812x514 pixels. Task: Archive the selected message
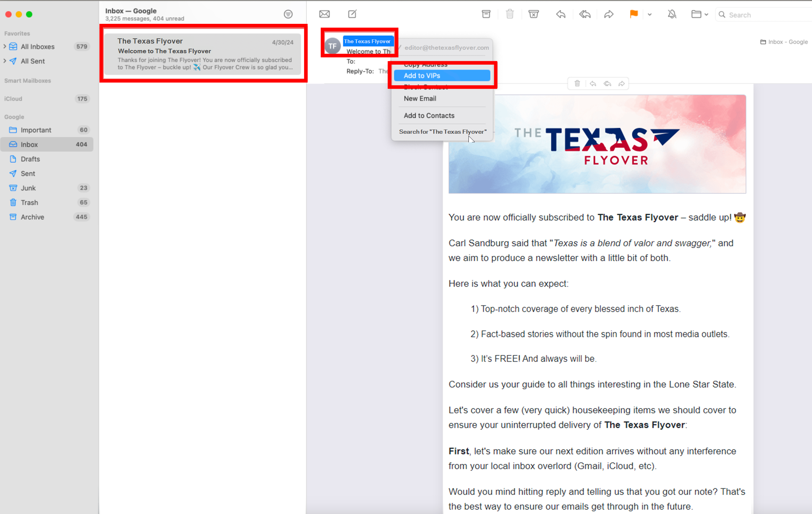(x=486, y=14)
